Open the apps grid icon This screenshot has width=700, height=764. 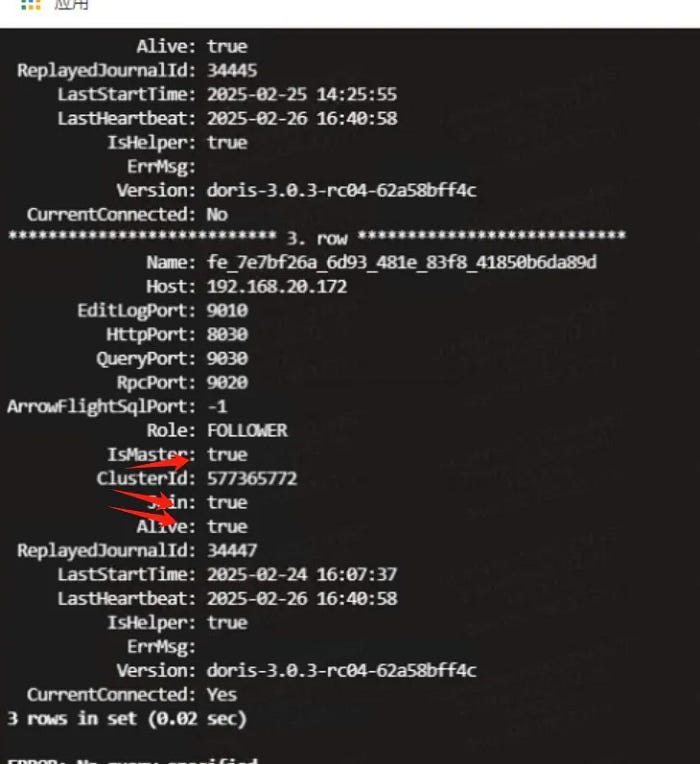(x=31, y=4)
